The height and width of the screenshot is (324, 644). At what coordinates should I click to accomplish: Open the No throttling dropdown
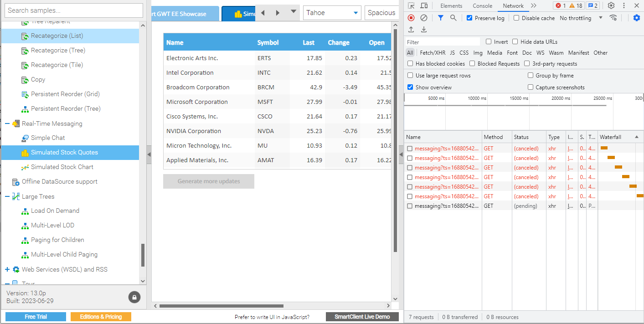click(x=581, y=18)
